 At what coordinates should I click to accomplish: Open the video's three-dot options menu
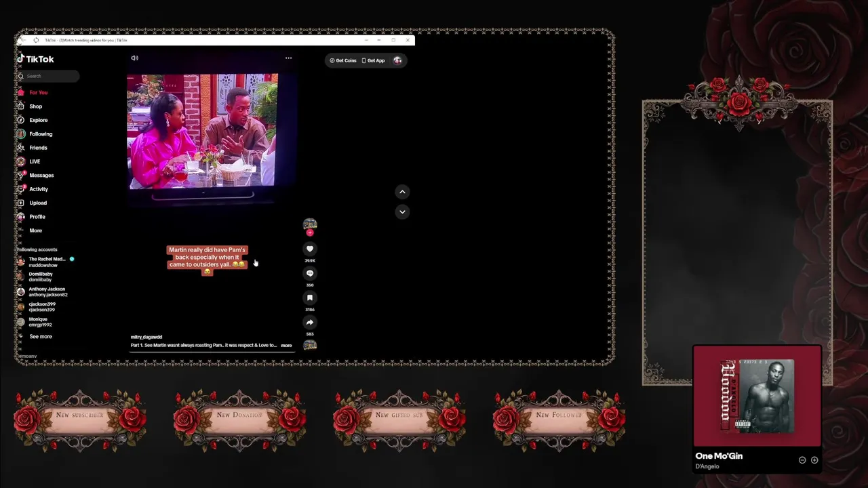288,58
